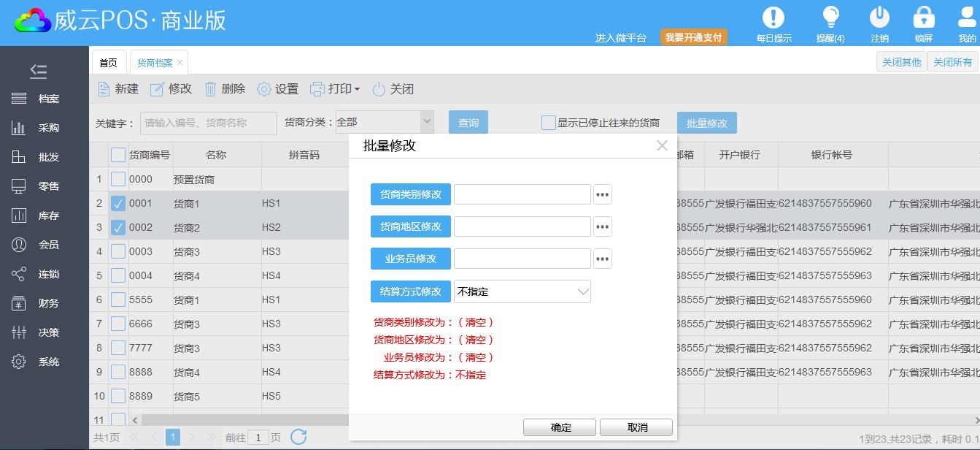Click the 每日提示 daily tip icon
The width and height of the screenshot is (980, 450).
[x=773, y=18]
